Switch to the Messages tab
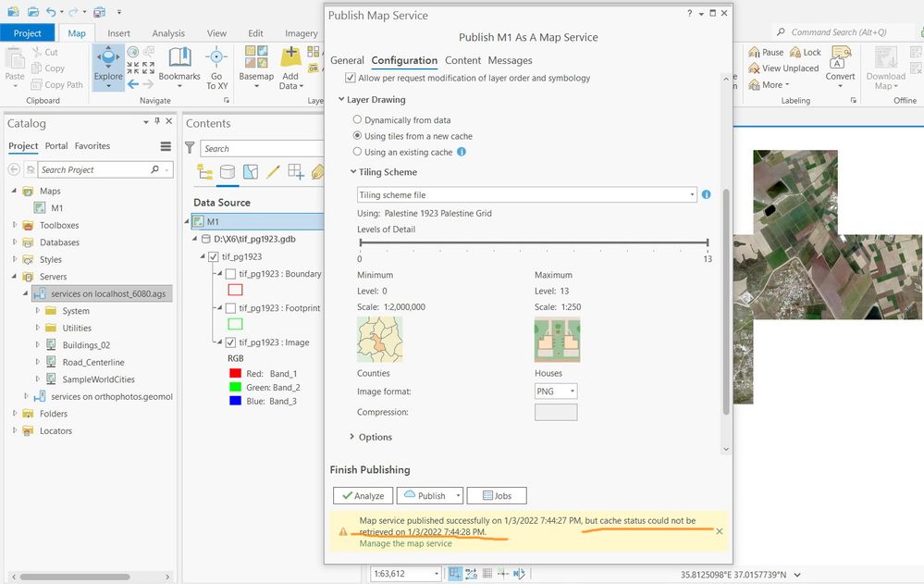The width and height of the screenshot is (924, 584). pos(510,60)
